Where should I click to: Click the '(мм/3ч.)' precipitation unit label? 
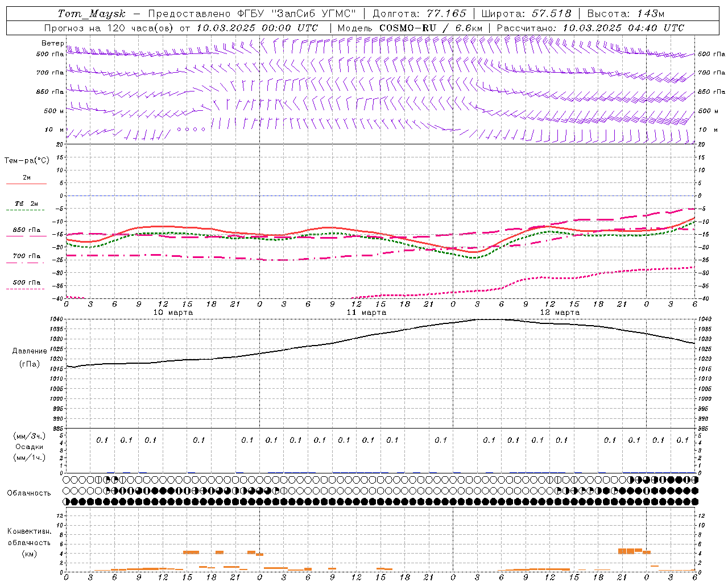point(29,436)
